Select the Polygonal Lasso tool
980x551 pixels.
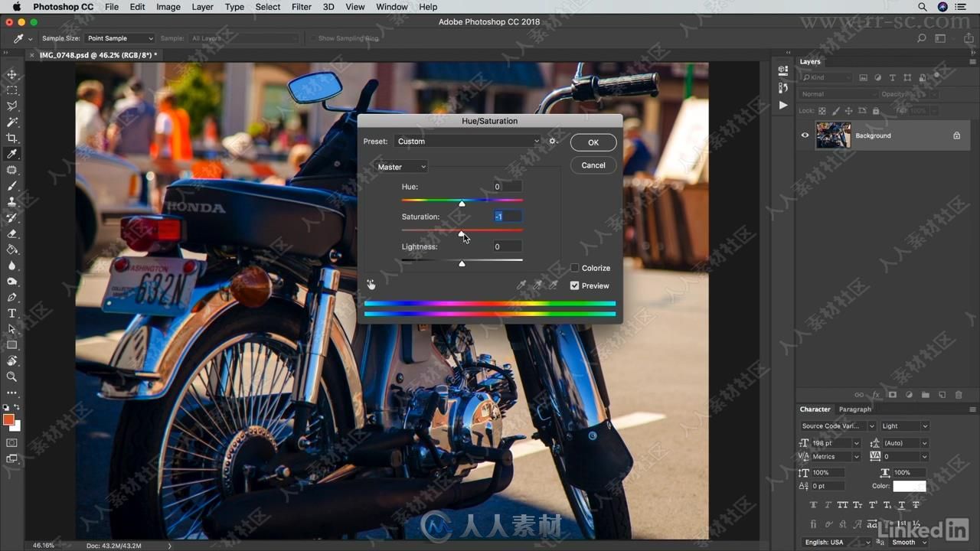tap(11, 106)
